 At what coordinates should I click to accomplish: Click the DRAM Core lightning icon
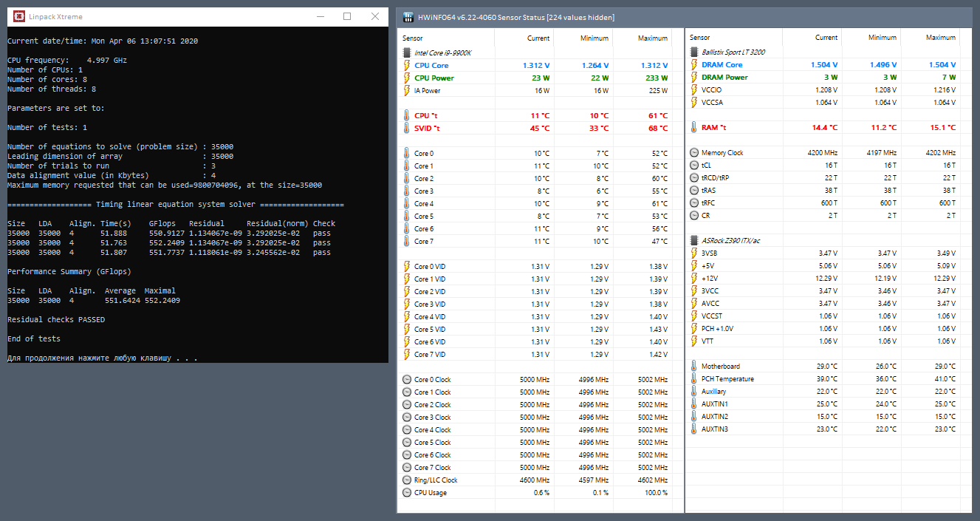[693, 64]
